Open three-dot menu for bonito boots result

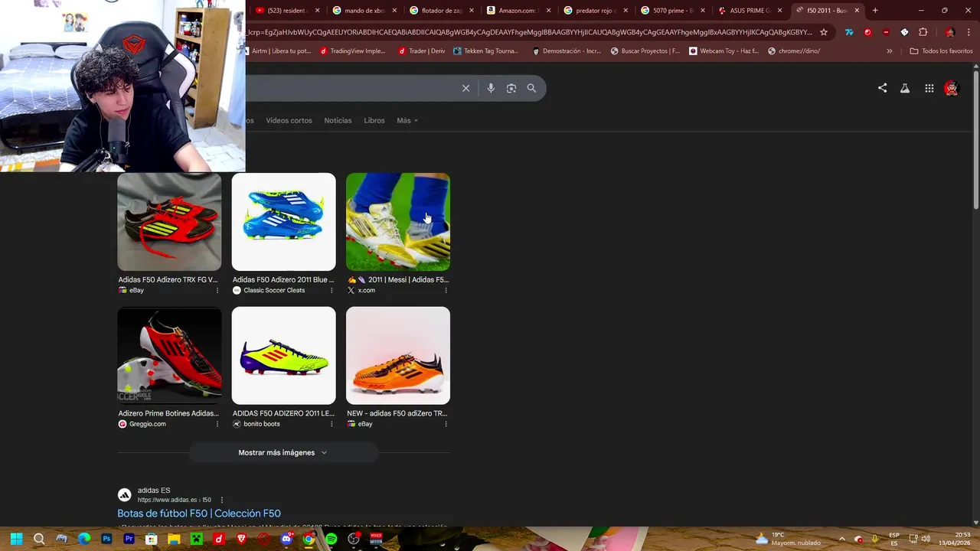[x=332, y=424]
